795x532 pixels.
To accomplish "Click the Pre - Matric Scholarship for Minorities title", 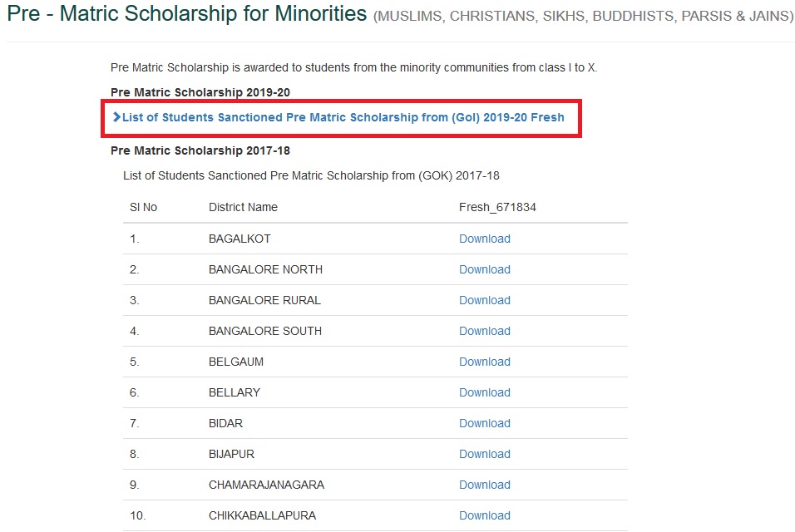I will [x=186, y=13].
